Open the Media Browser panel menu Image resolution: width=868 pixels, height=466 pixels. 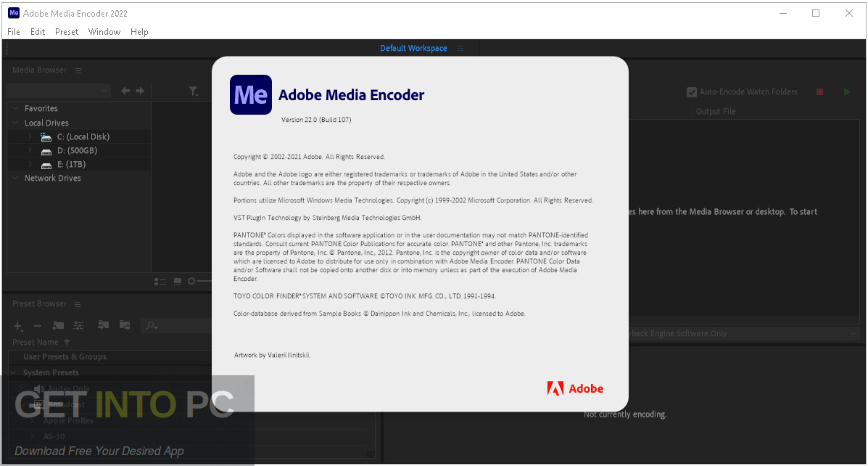[x=78, y=70]
